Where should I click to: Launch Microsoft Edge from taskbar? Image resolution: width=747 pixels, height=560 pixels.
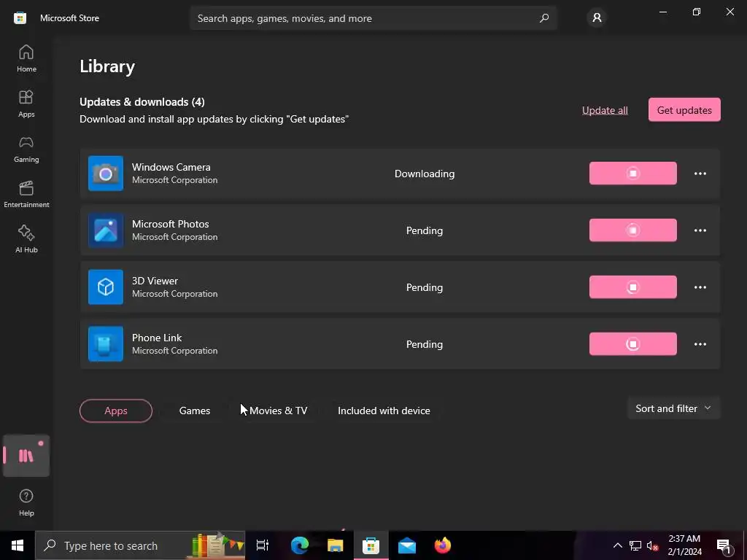coord(300,545)
